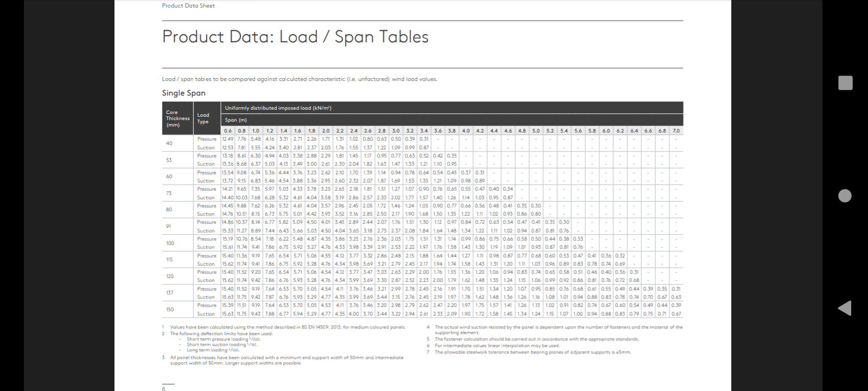Tap the 'Core Thickness (mm)' column header
The image size is (868, 391).
[178, 118]
